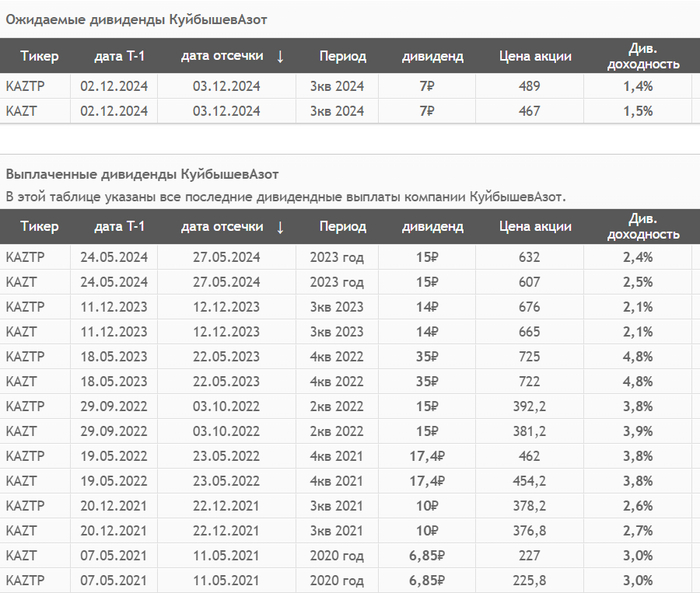Click KAZTP ticker in the 3кв 2024 row
This screenshot has height=593, width=700.
point(25,86)
